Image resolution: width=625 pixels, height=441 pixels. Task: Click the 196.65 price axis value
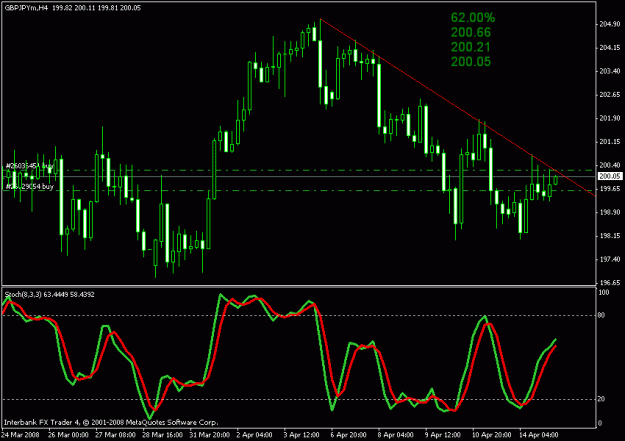tap(610, 283)
